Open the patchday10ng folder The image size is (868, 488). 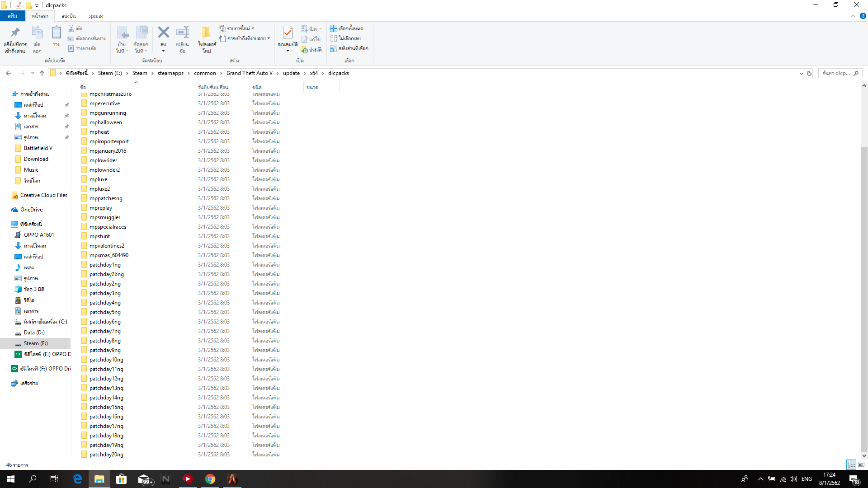tap(106, 359)
